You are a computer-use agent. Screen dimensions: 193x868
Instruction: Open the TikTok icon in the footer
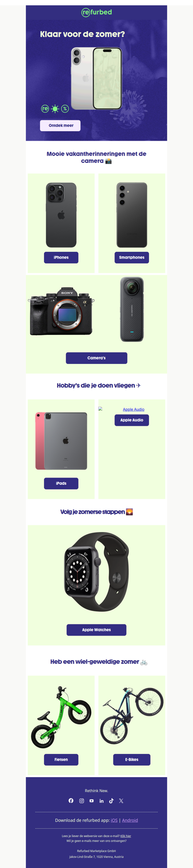pos(111,801)
